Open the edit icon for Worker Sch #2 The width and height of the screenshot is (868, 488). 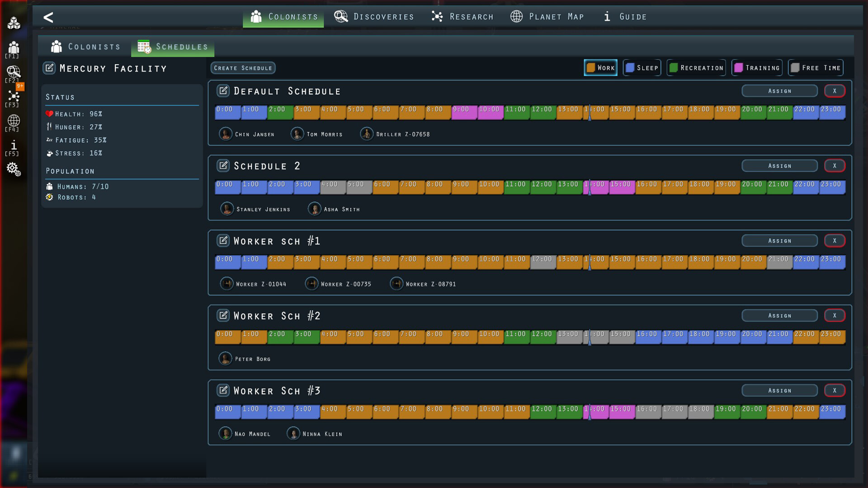223,315
